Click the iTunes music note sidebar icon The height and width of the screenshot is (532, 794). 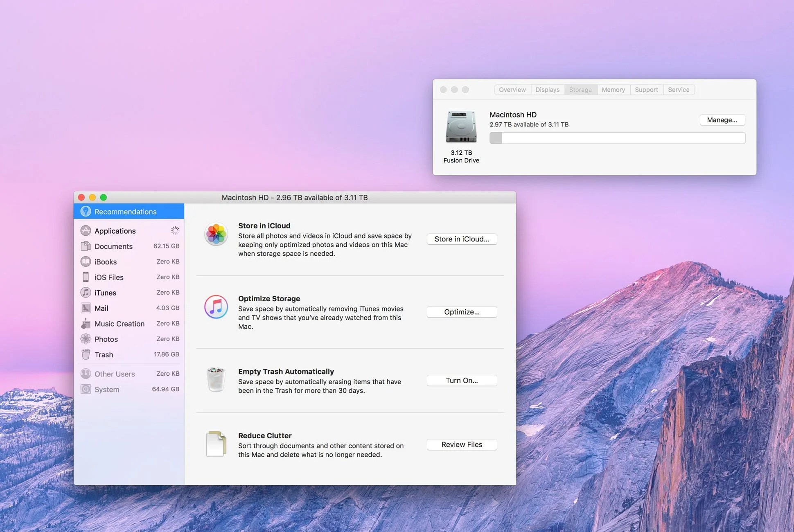coord(86,293)
